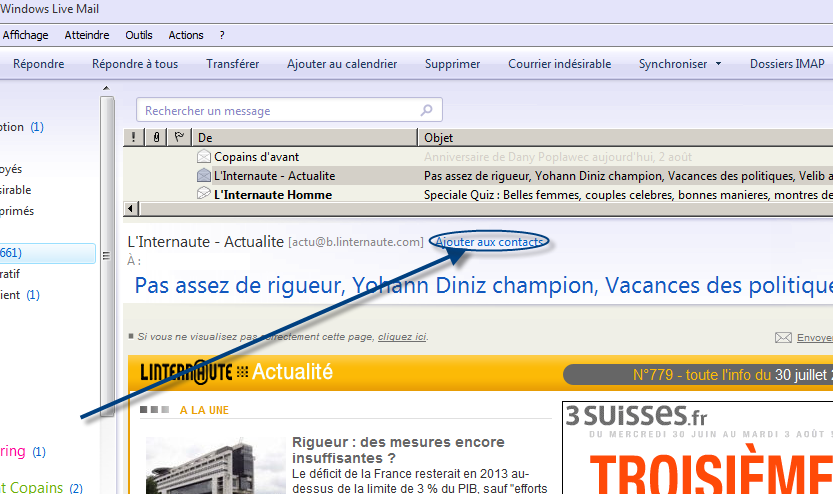Click the folder pane scrollbar thumb

(x=107, y=256)
